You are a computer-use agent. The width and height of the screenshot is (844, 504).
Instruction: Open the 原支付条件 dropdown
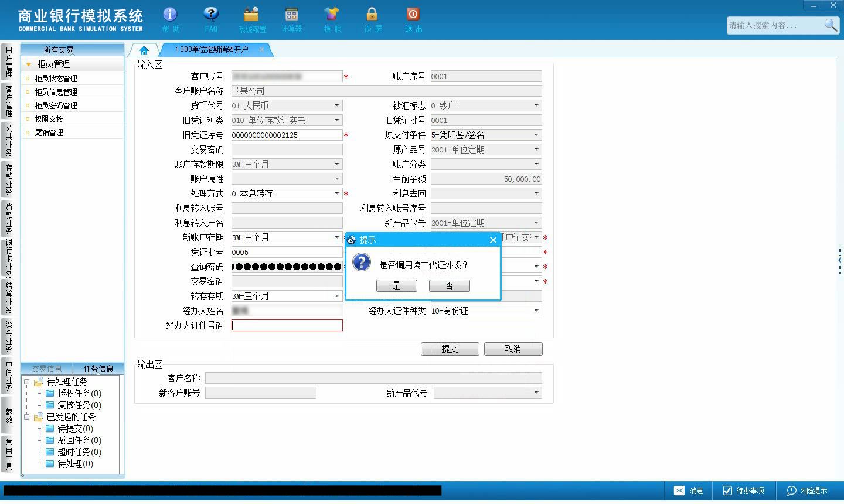536,135
